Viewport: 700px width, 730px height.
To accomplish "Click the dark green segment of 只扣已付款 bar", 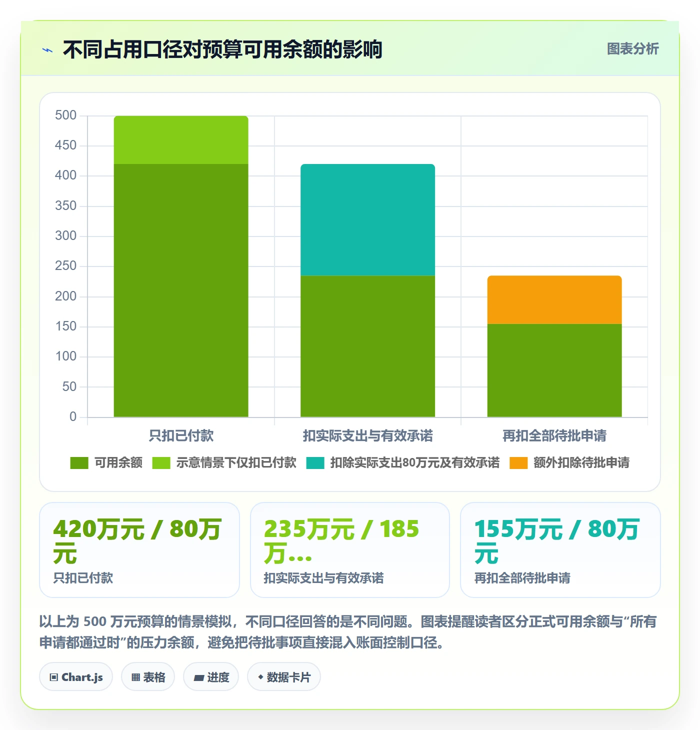I will coord(181,290).
